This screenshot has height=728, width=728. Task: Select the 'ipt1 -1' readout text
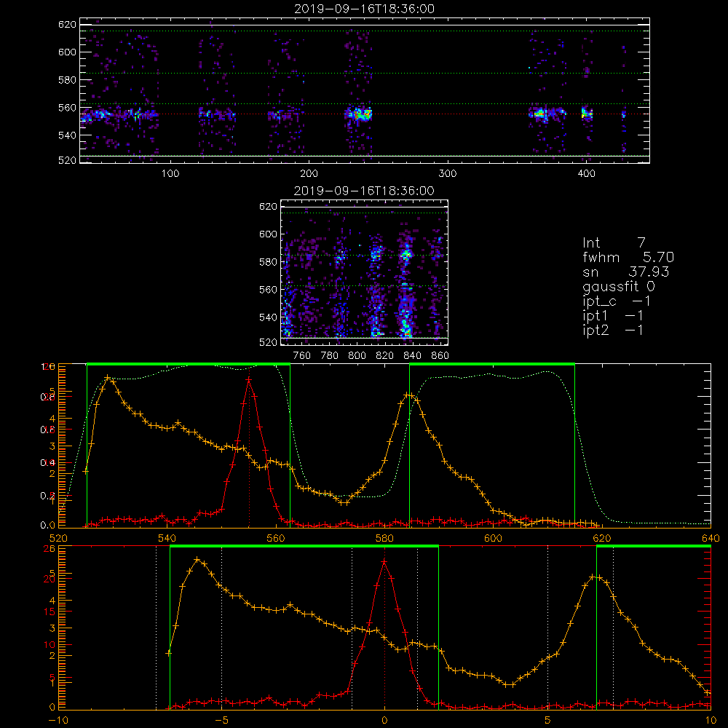[613, 316]
